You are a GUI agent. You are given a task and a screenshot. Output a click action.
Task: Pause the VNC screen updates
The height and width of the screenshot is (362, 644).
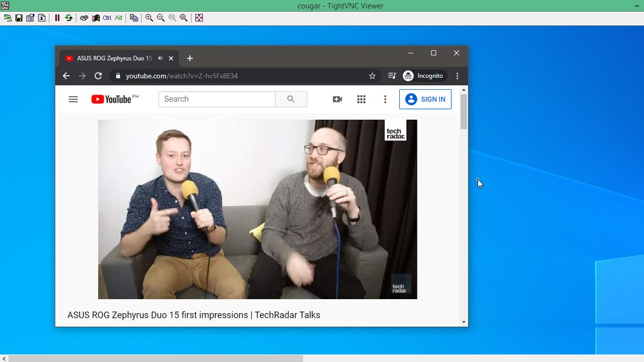pos(57,18)
